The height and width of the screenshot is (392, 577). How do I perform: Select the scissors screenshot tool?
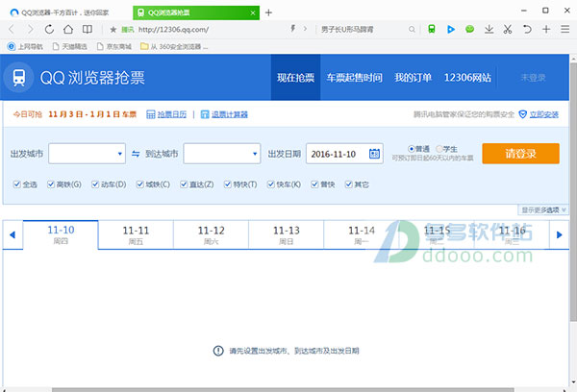[x=508, y=29]
